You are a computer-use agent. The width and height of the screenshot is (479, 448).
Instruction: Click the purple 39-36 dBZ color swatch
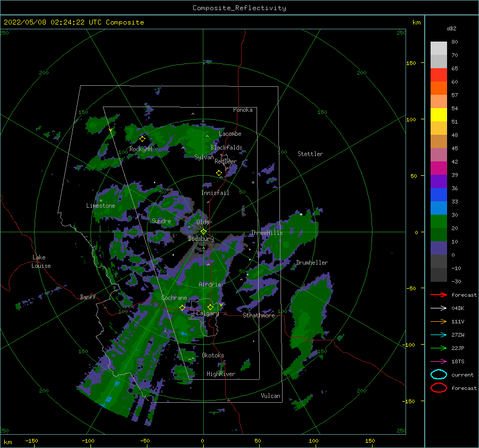[439, 182]
